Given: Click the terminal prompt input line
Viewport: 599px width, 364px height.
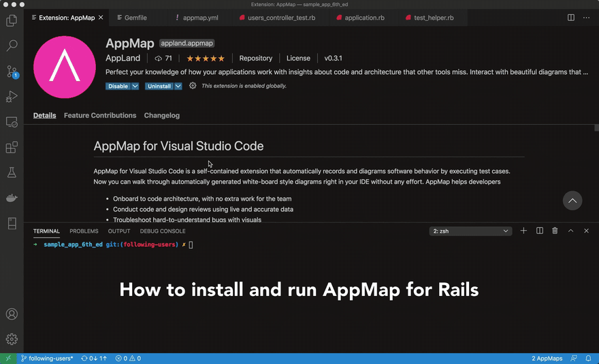Looking at the screenshot, I should point(191,245).
